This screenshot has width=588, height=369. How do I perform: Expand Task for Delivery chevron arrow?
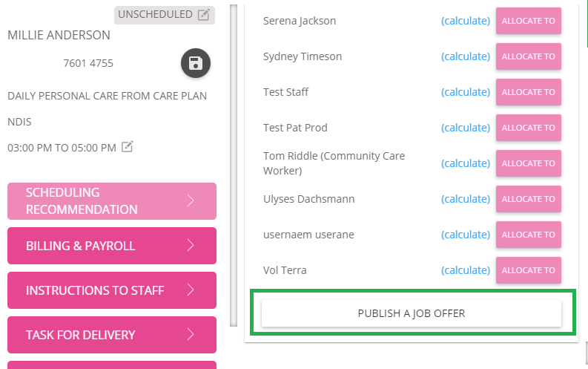(191, 334)
